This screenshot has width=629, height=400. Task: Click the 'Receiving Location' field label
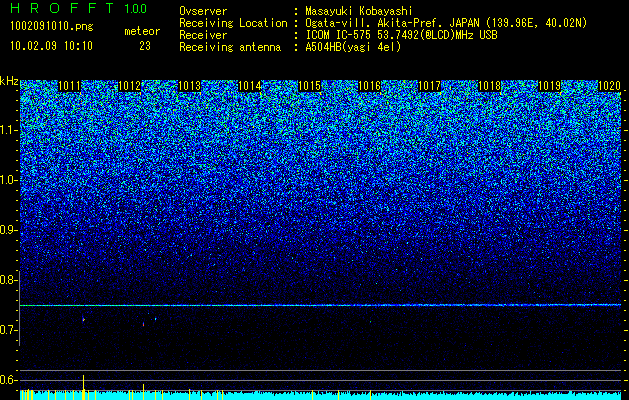pos(233,23)
